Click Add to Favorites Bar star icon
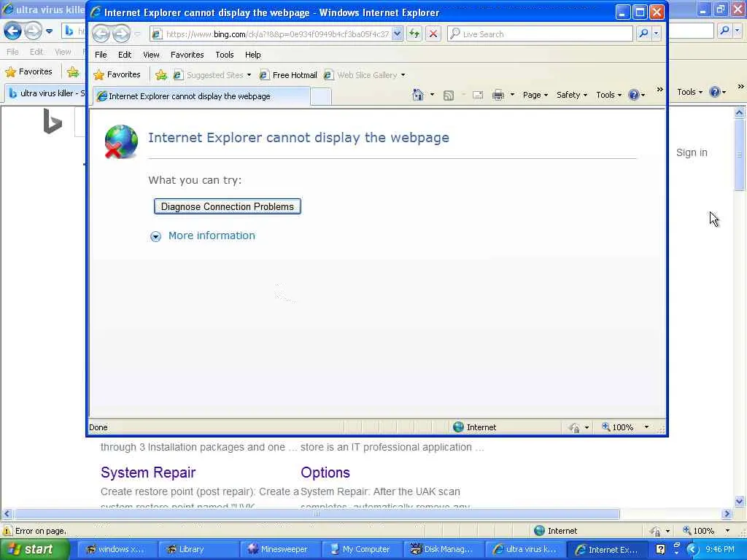Viewport: 747px width, 560px height. tap(161, 75)
